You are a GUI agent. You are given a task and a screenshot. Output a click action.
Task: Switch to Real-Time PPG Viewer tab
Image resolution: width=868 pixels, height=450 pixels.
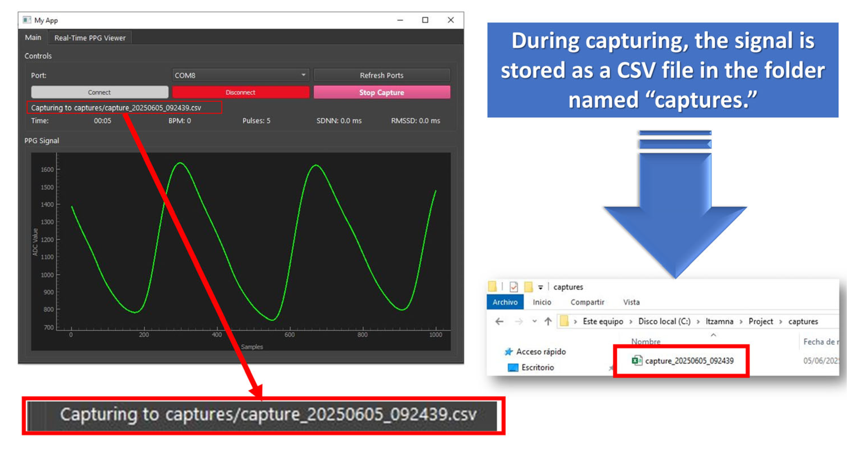(90, 38)
